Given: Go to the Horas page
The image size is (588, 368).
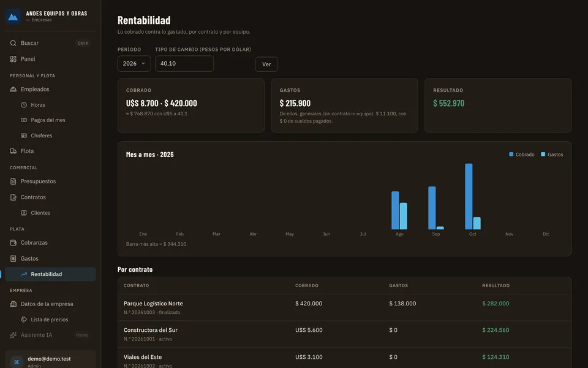Looking at the screenshot, I should click(x=50, y=105).
